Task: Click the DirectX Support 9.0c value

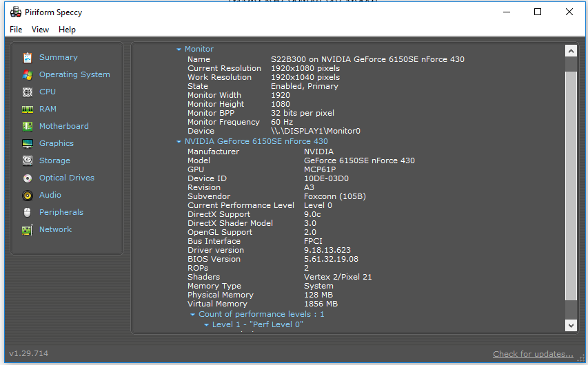Action: coord(312,214)
